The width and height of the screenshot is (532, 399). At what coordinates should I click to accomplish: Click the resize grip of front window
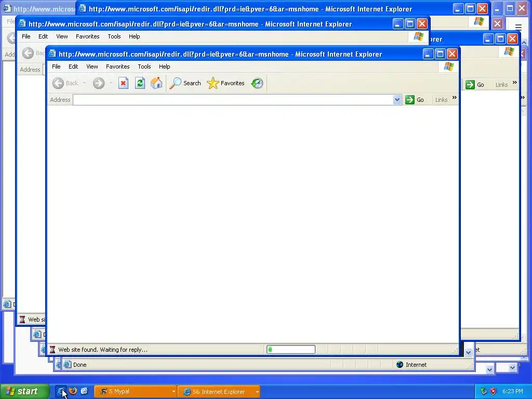455,351
